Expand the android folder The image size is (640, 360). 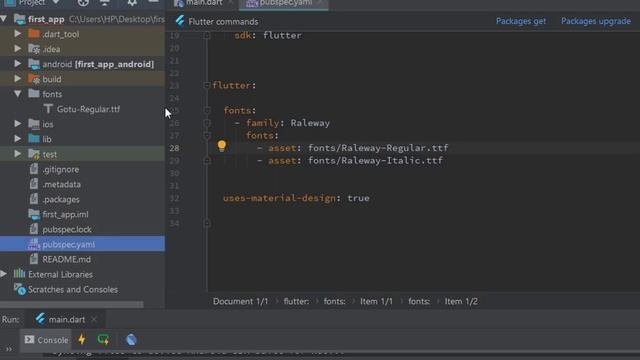tap(18, 64)
